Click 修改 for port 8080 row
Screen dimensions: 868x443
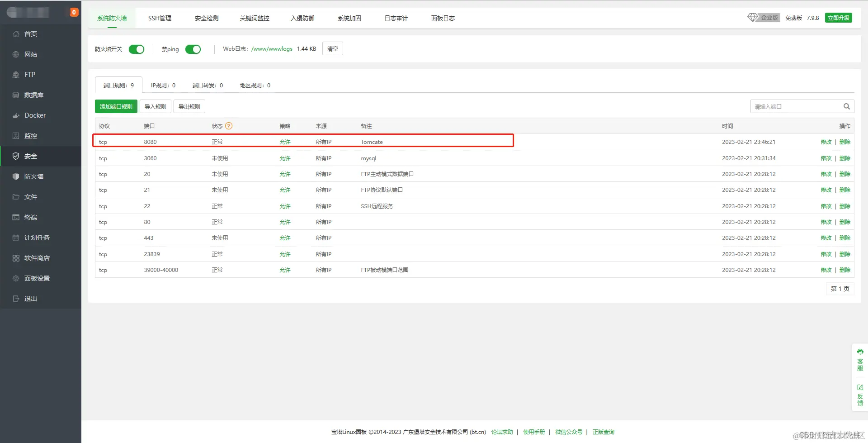click(x=826, y=142)
